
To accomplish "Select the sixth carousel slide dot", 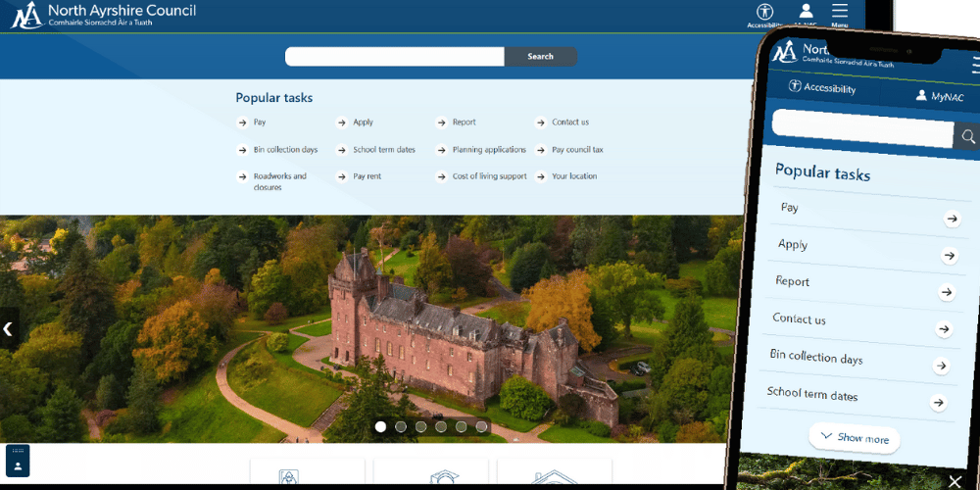I will pyautogui.click(x=481, y=427).
